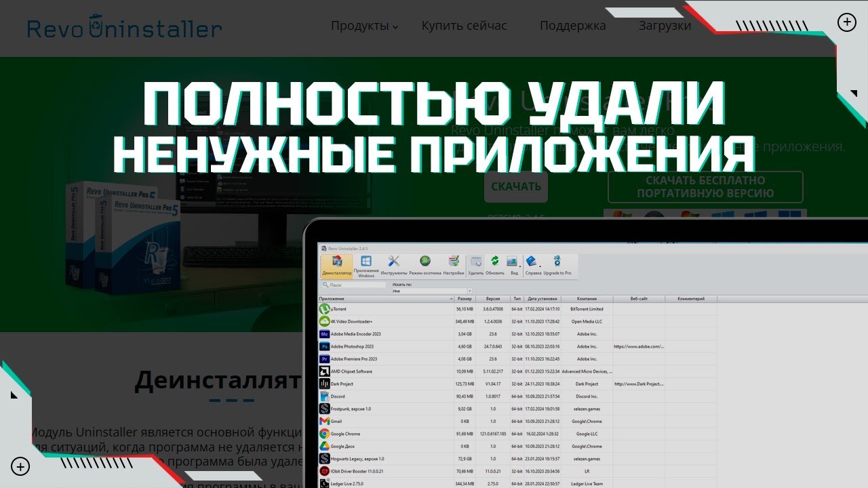This screenshot has width=868, height=488.
Task: Open the Инструменты toolbar icon
Action: pyautogui.click(x=393, y=265)
